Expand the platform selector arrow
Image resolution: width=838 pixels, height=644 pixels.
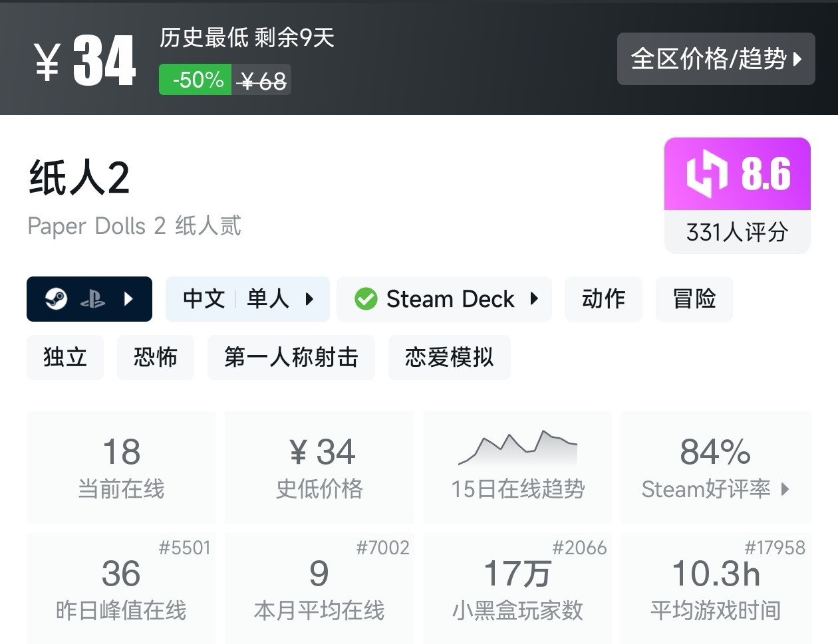pyautogui.click(x=129, y=299)
